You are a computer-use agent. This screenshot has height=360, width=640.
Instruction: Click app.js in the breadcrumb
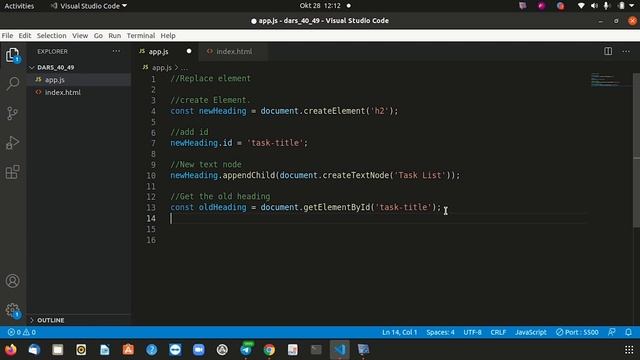coord(162,68)
